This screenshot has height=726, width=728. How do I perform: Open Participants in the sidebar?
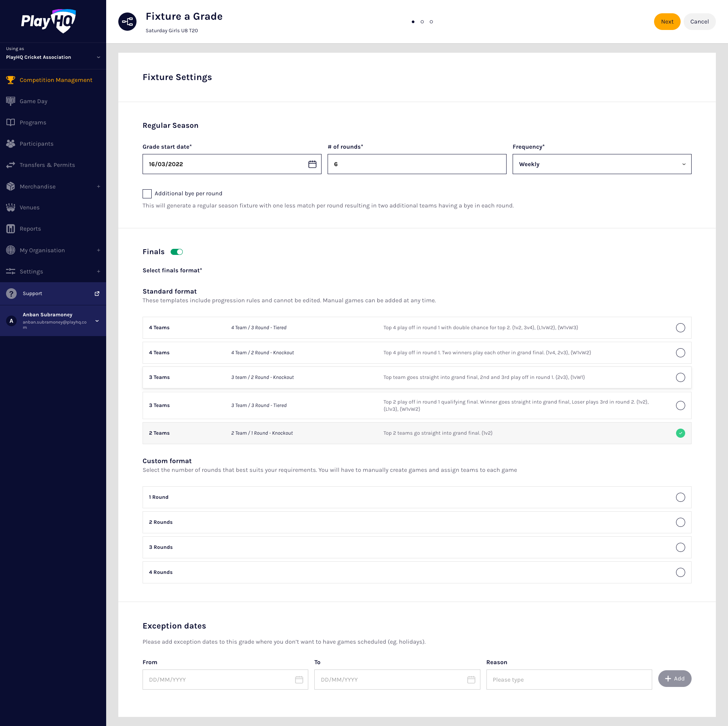coord(36,144)
